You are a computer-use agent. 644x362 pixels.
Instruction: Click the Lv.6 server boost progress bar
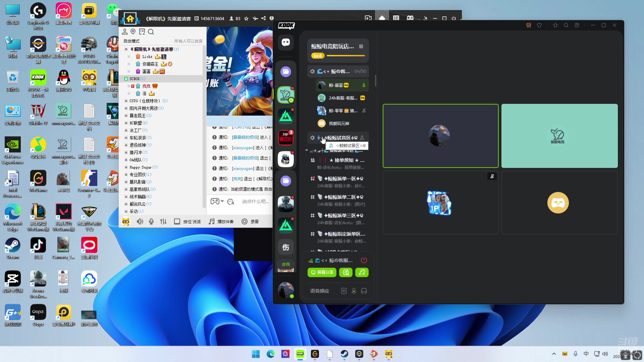pyautogui.click(x=345, y=56)
